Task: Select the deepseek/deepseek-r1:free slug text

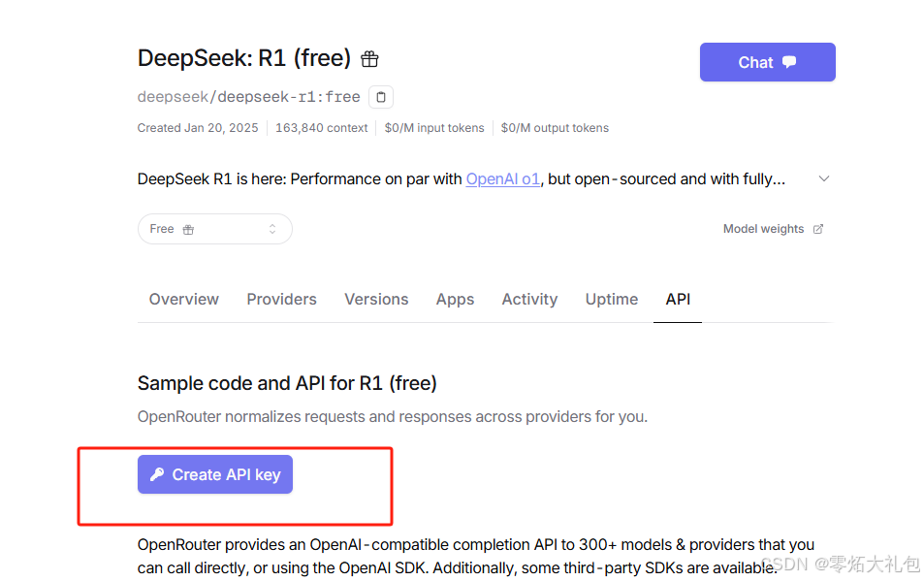Action: click(x=248, y=97)
